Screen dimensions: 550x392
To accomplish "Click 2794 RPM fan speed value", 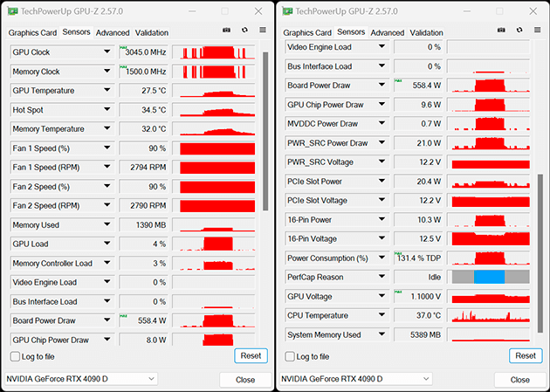I will (x=143, y=168).
